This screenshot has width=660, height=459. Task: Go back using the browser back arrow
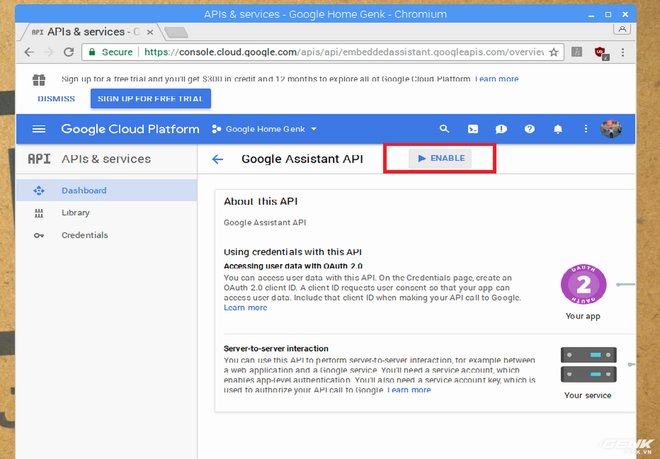29,52
